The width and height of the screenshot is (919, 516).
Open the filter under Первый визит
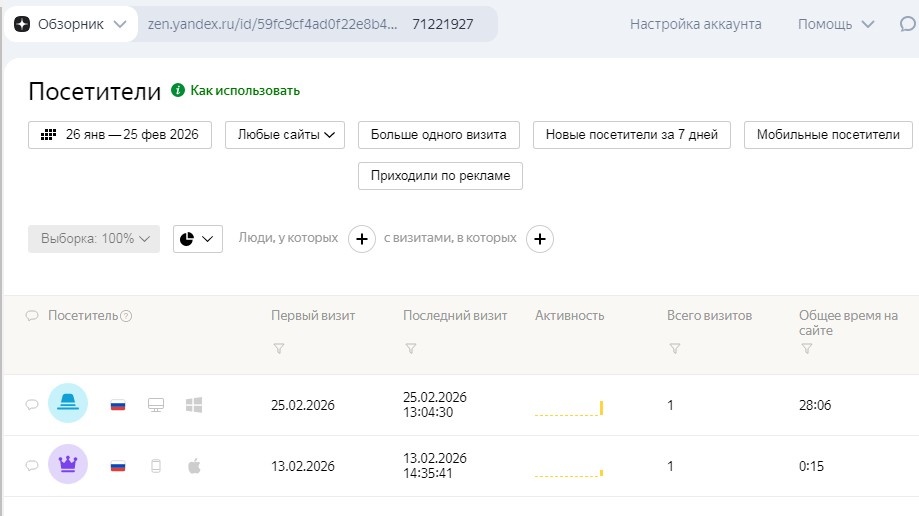pos(279,348)
